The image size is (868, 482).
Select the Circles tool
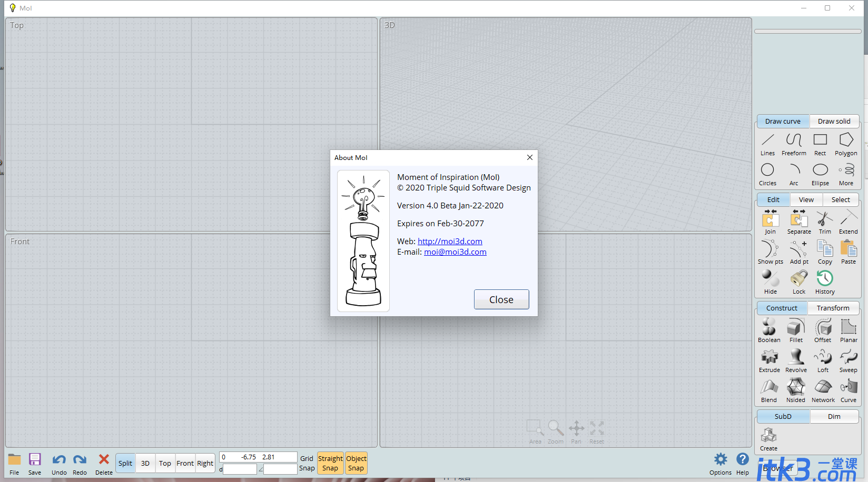click(768, 174)
